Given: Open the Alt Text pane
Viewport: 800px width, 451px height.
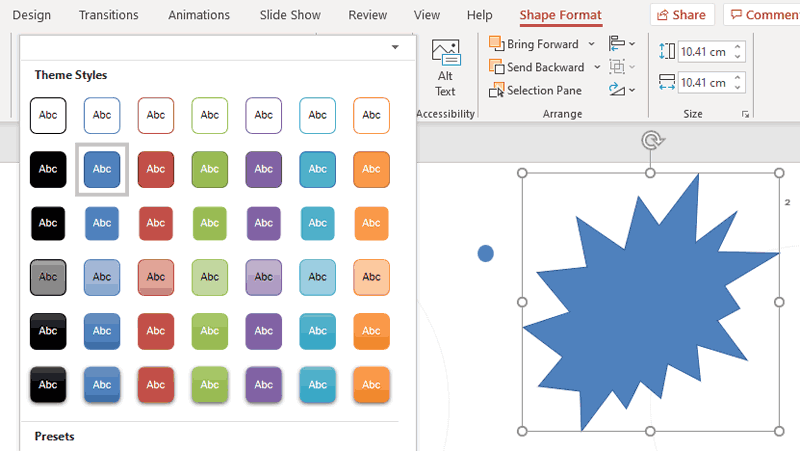Looking at the screenshot, I should 445,68.
